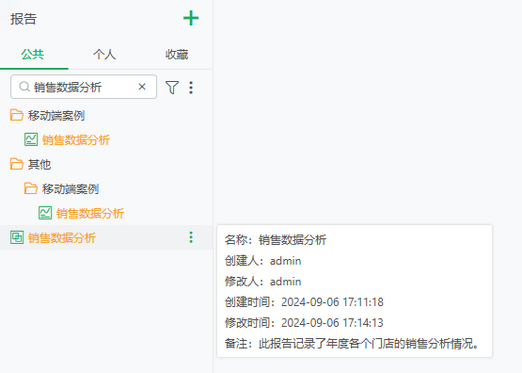Click the 创建时间 2024-09-06 17:11:18 line
The width and height of the screenshot is (522, 373).
click(304, 302)
